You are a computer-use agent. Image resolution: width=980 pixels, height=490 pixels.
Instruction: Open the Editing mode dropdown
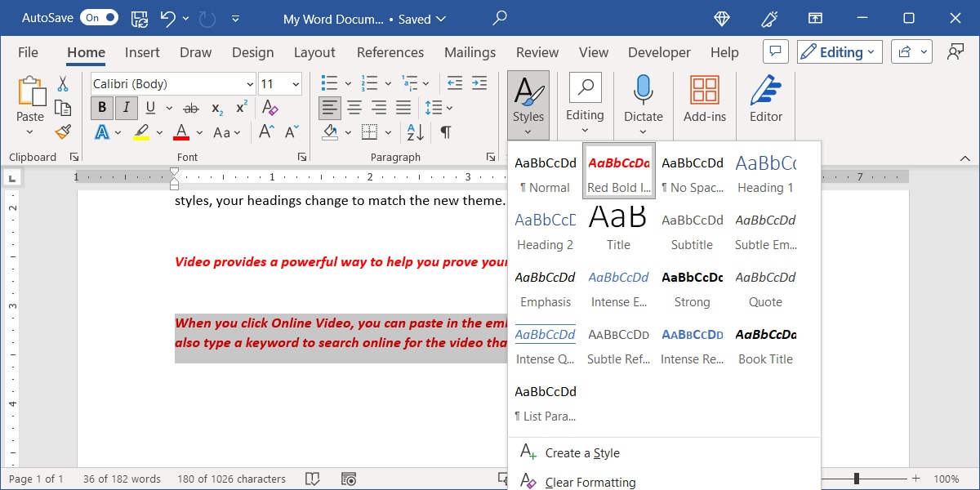coord(840,52)
